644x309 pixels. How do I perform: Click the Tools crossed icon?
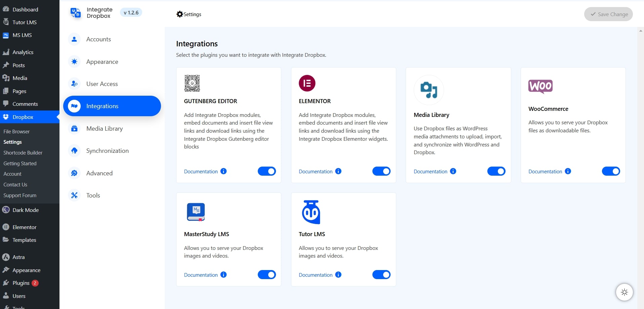click(74, 195)
